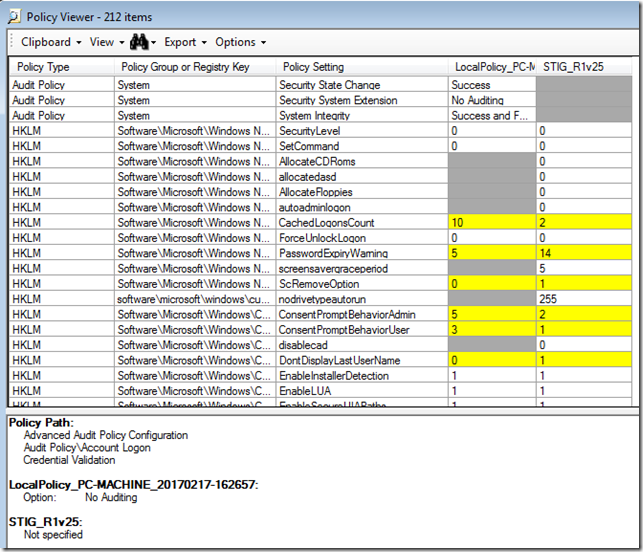Open the binoculars find tool
Viewport: 643px width, 552px height.
(139, 42)
